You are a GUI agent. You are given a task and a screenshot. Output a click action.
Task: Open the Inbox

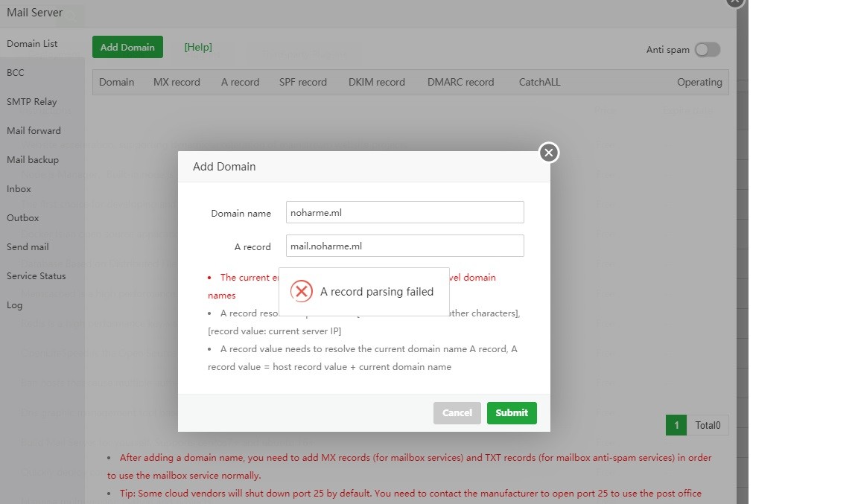19,189
